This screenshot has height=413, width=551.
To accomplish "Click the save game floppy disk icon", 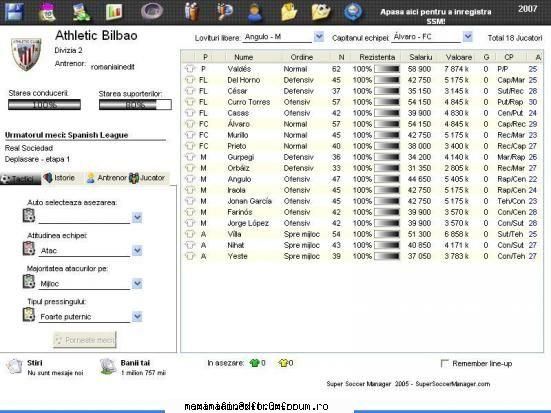I will pyautogui.click(x=14, y=12).
